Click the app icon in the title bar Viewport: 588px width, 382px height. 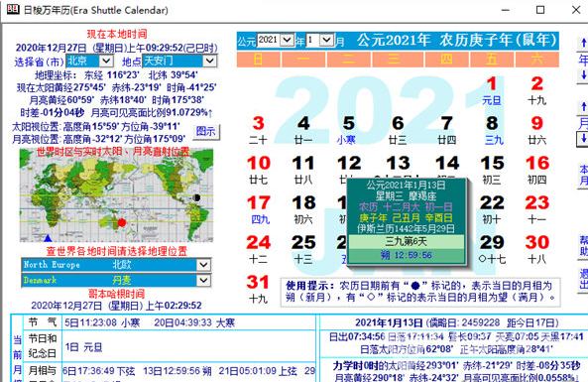click(x=13, y=9)
